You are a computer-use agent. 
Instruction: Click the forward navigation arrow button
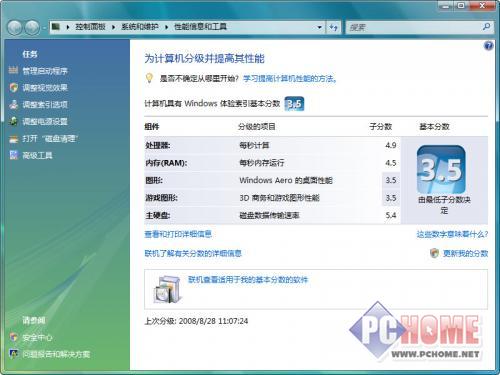click(32, 27)
